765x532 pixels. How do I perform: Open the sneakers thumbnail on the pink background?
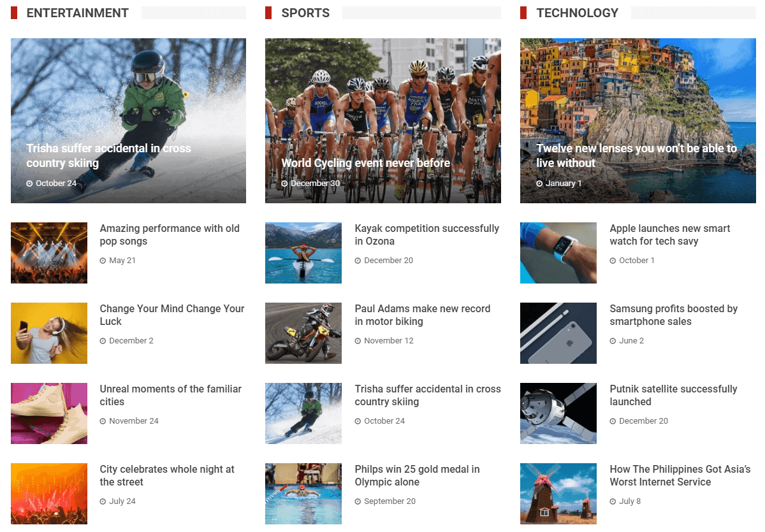tap(49, 413)
